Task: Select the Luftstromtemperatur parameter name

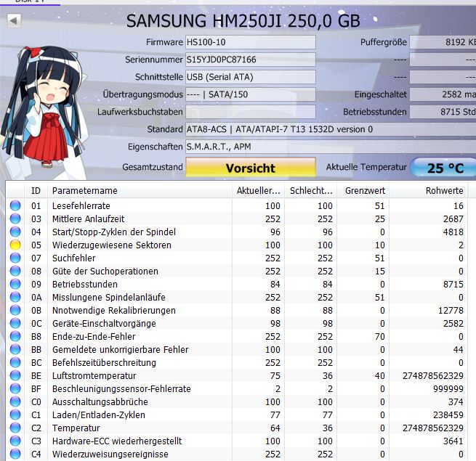Action: tap(94, 375)
